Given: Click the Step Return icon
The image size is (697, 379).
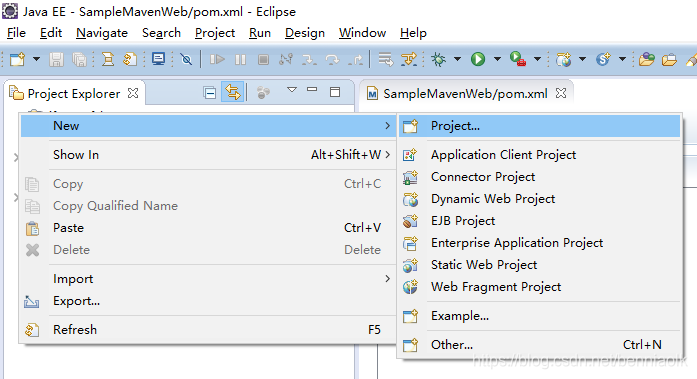Looking at the screenshot, I should point(355,59).
